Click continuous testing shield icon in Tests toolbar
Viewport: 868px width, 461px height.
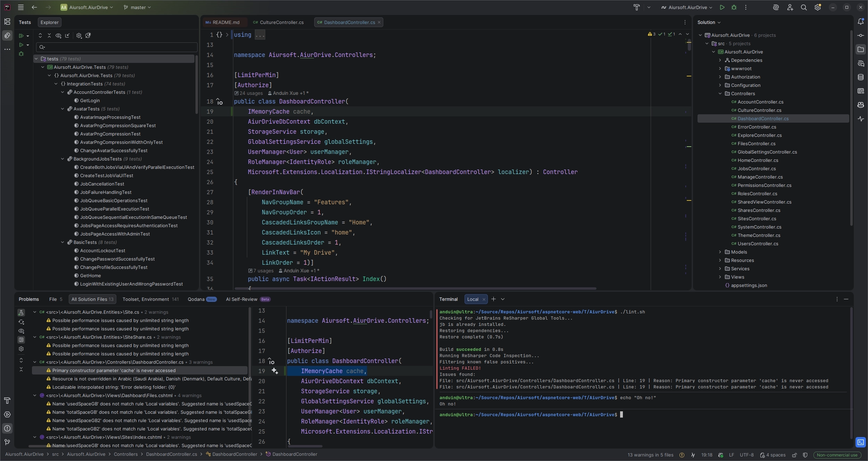pos(88,35)
